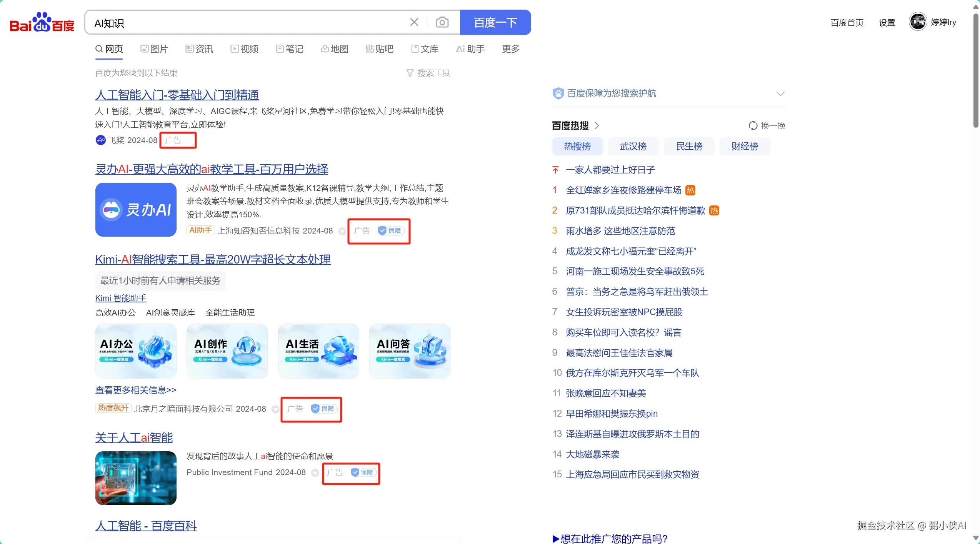The height and width of the screenshot is (544, 980).
Task: Click the Baidu logo
Action: pos(42,22)
